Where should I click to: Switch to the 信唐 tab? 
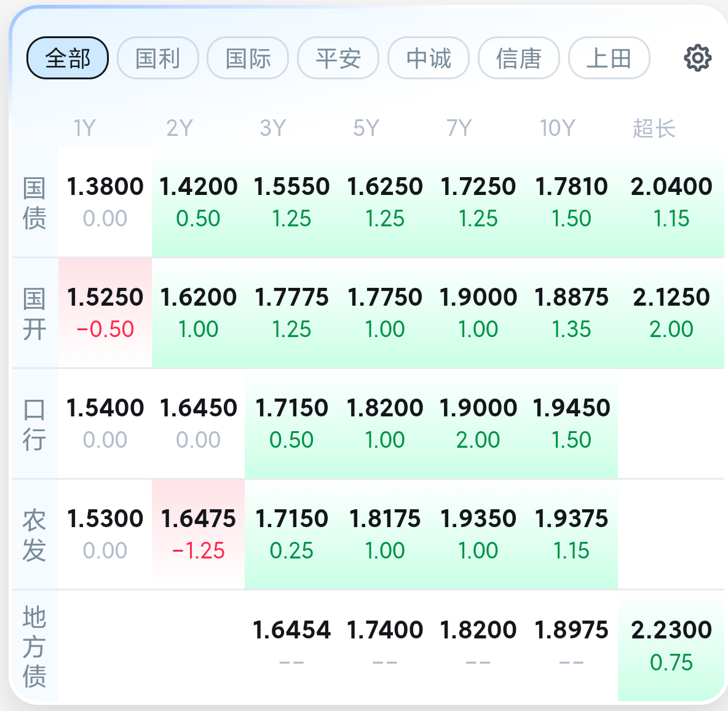[518, 58]
